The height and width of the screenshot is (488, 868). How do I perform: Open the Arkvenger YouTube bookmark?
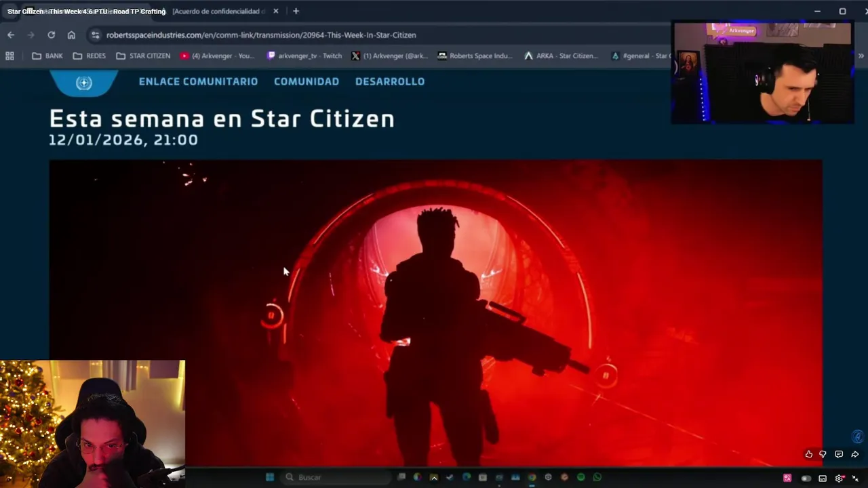[217, 56]
